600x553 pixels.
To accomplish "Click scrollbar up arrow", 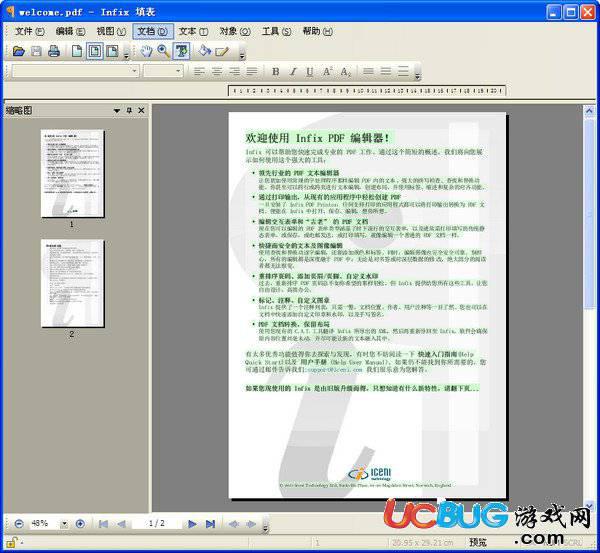I will coord(589,111).
